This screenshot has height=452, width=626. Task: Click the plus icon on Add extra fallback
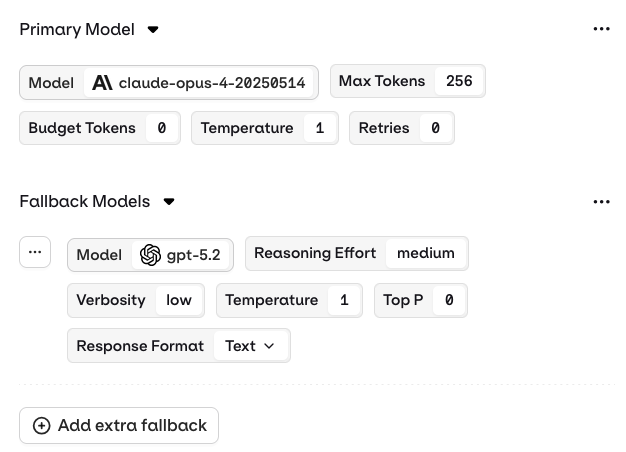42,426
